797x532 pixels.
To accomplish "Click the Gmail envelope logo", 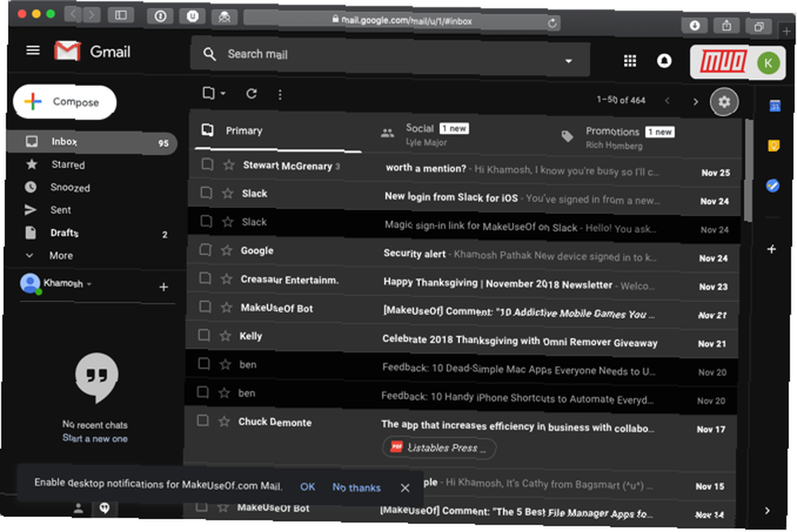I will [x=68, y=51].
